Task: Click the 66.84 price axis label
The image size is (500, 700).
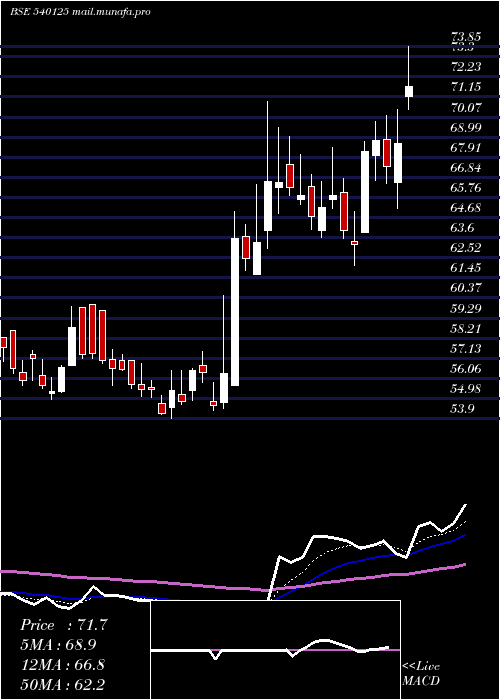Action: (467, 168)
